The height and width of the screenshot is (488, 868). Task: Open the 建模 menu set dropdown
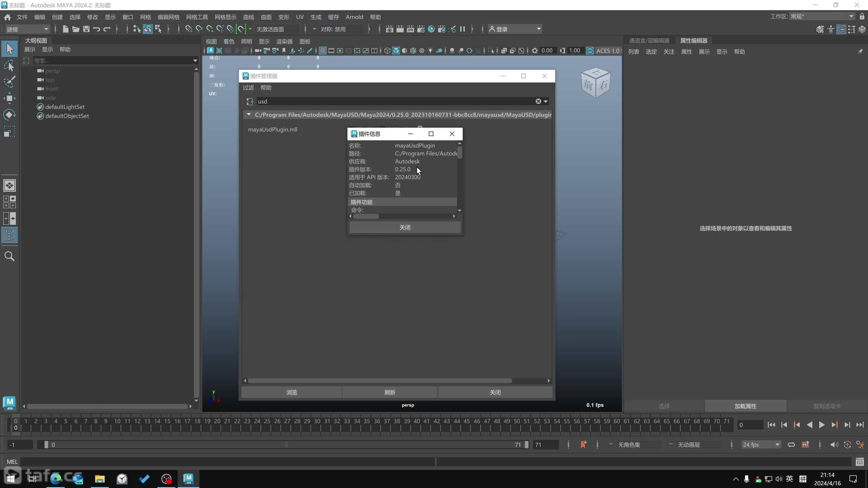coord(28,29)
